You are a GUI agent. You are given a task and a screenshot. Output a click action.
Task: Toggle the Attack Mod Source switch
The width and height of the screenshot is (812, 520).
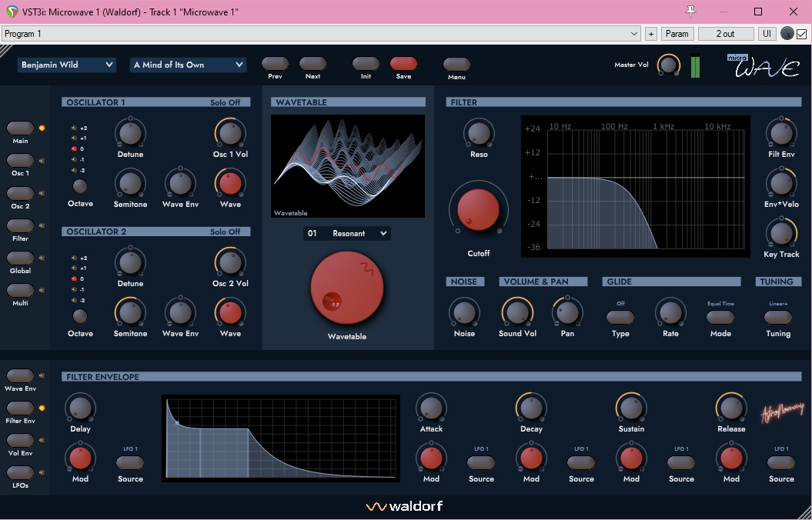coord(481,462)
